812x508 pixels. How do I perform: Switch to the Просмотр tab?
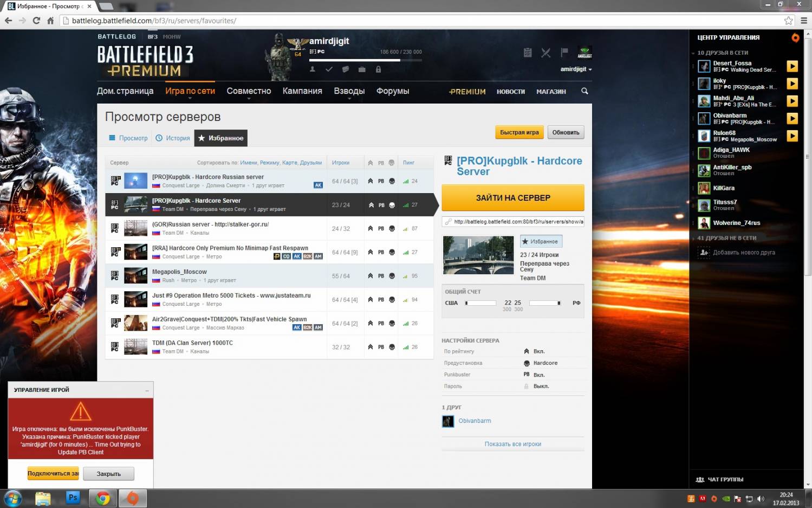[128, 138]
